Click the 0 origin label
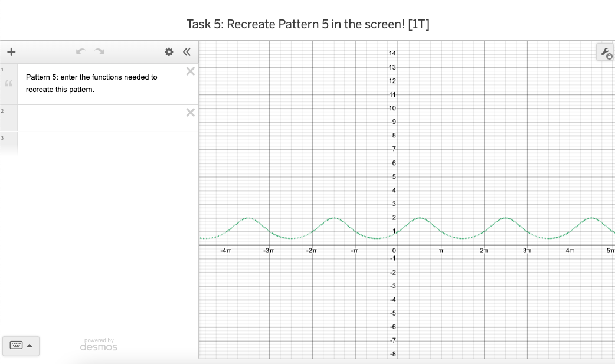This screenshot has width=615, height=364. click(x=394, y=251)
